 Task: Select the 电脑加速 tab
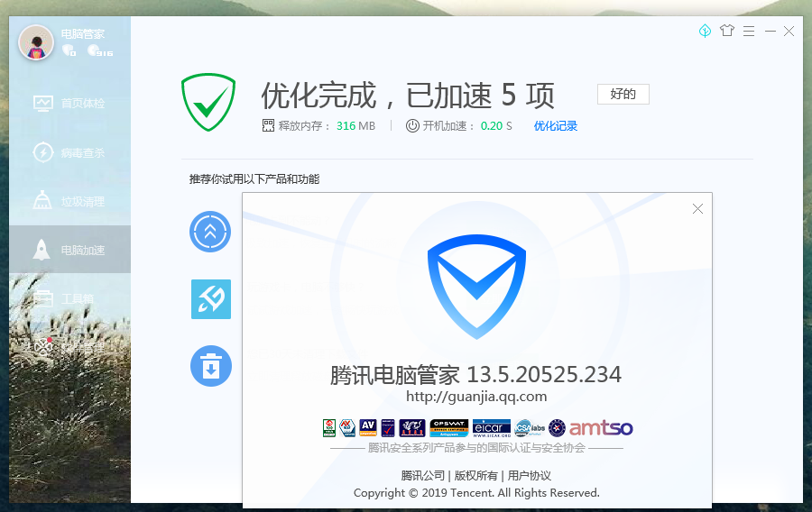[x=69, y=250]
